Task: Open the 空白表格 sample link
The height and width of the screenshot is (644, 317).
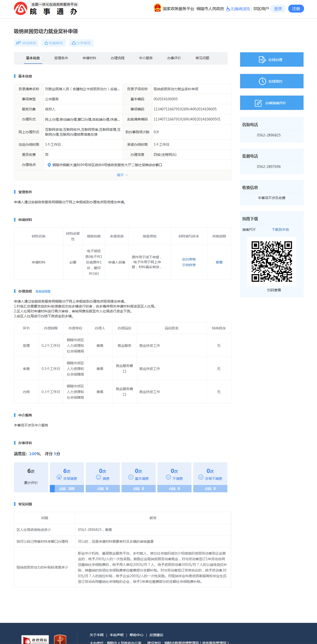Action: click(189, 259)
